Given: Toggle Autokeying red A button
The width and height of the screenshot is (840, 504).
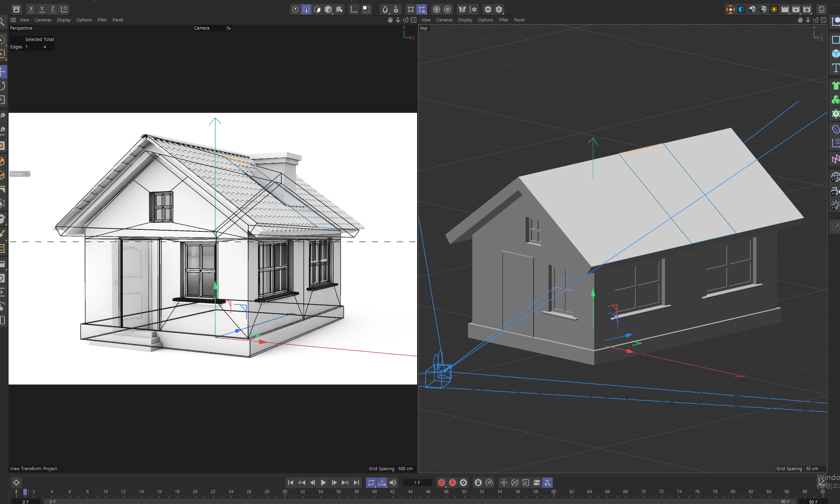Looking at the screenshot, I should [452, 483].
